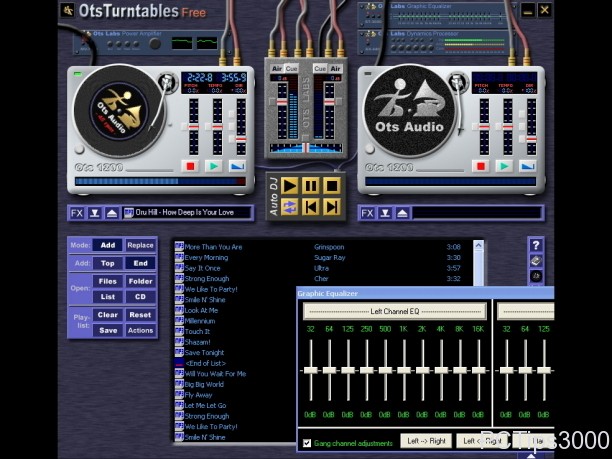Toggle Auto DJ repeat/shuffle button
This screenshot has height=459, width=612.
289,207
